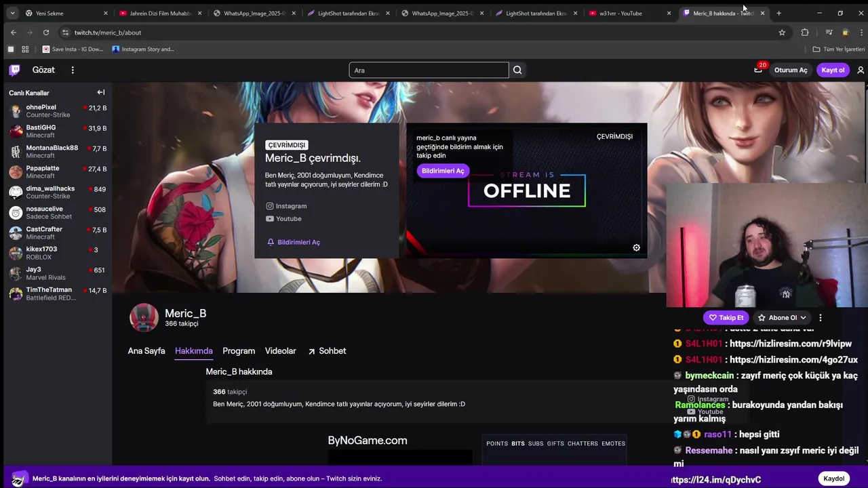
Task: Open the Sohbet popout link
Action: [327, 351]
